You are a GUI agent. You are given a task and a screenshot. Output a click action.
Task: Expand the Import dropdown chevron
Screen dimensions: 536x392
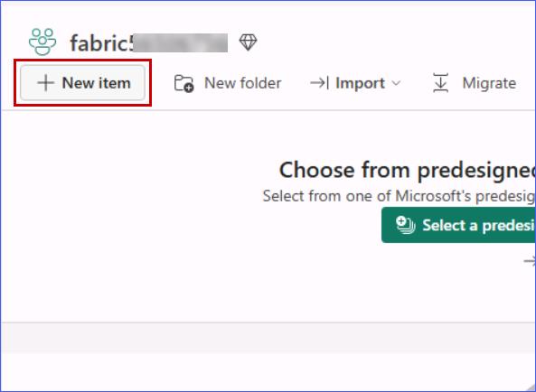(x=396, y=83)
